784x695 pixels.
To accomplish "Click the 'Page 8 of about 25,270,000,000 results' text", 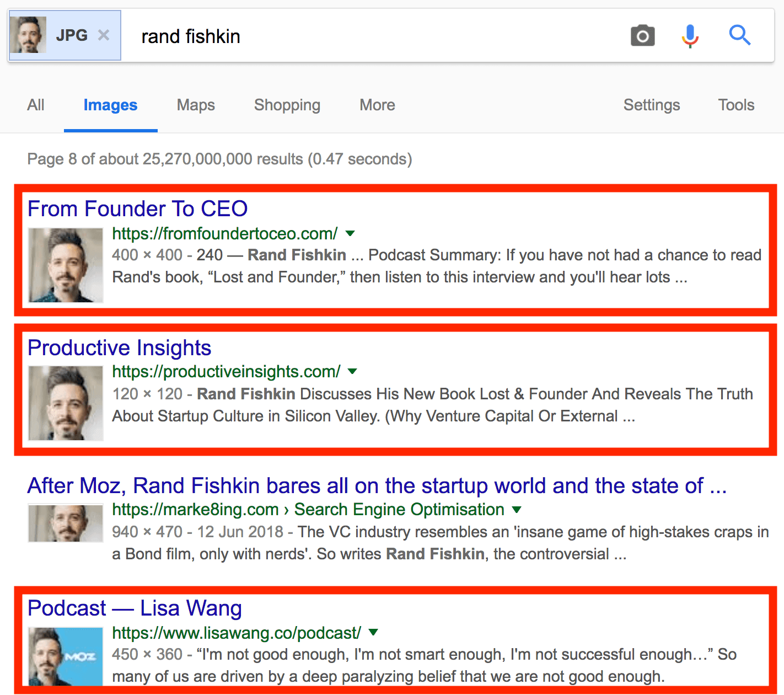I will (x=219, y=159).
